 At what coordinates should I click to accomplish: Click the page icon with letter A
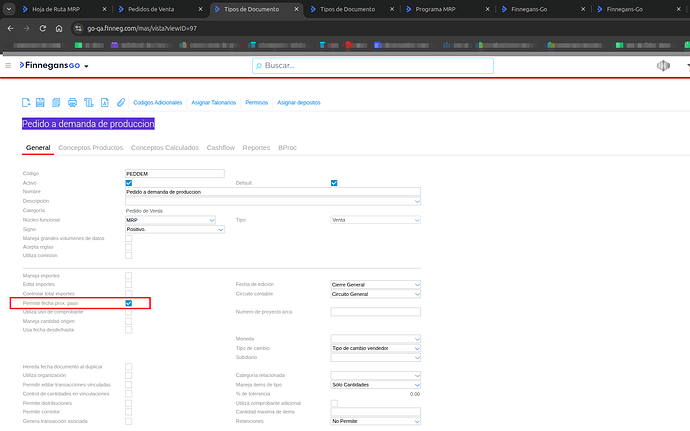(x=105, y=103)
